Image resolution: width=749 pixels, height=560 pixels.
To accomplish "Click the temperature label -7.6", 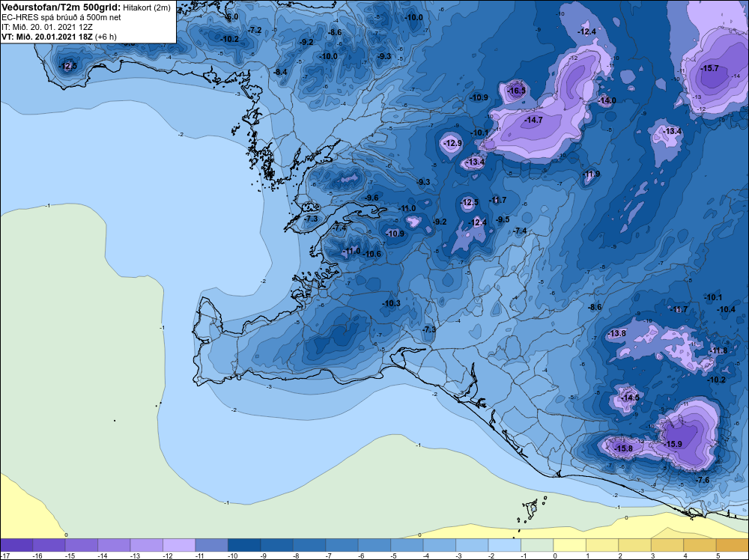I will [702, 480].
